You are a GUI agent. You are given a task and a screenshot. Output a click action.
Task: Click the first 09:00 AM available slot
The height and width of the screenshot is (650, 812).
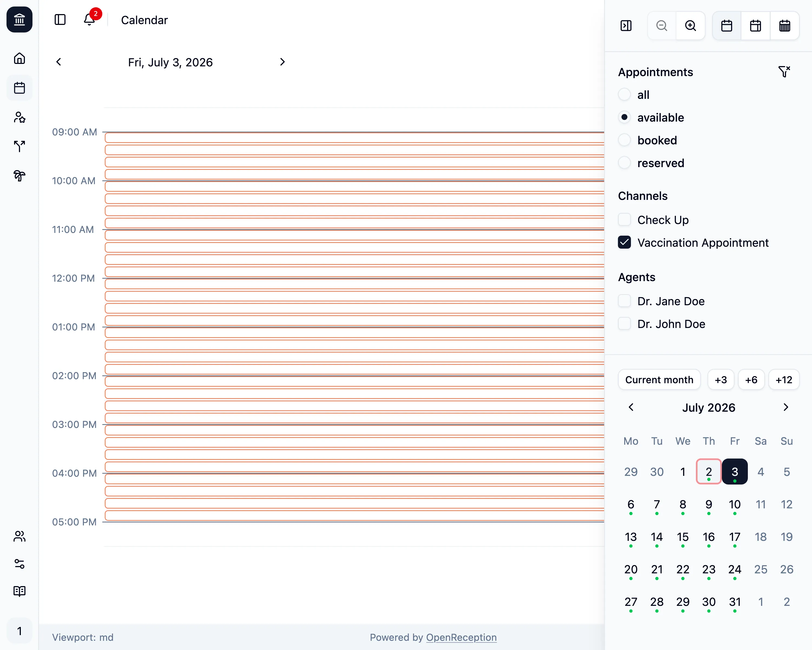point(354,138)
